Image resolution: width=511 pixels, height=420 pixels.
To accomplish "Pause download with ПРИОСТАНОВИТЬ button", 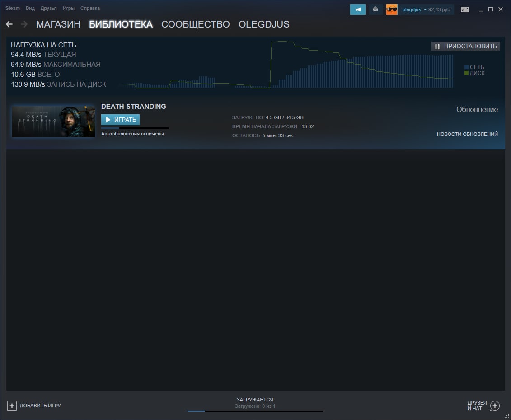I will pos(466,46).
